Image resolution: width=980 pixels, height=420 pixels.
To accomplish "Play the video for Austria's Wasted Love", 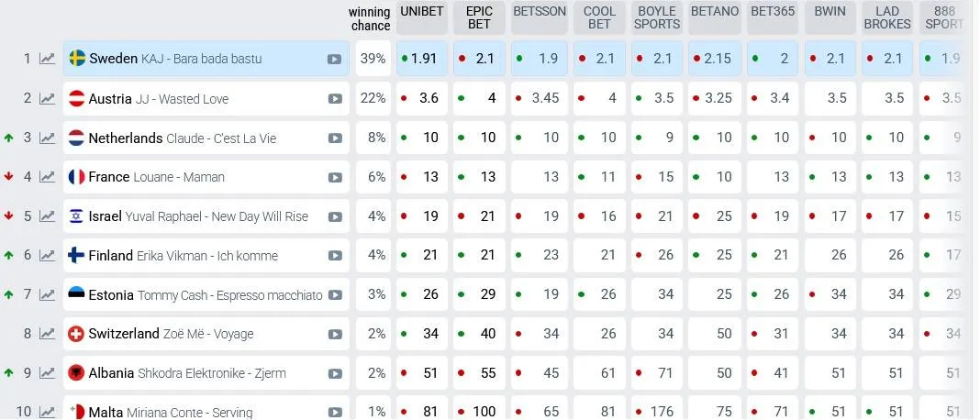I will point(335,99).
